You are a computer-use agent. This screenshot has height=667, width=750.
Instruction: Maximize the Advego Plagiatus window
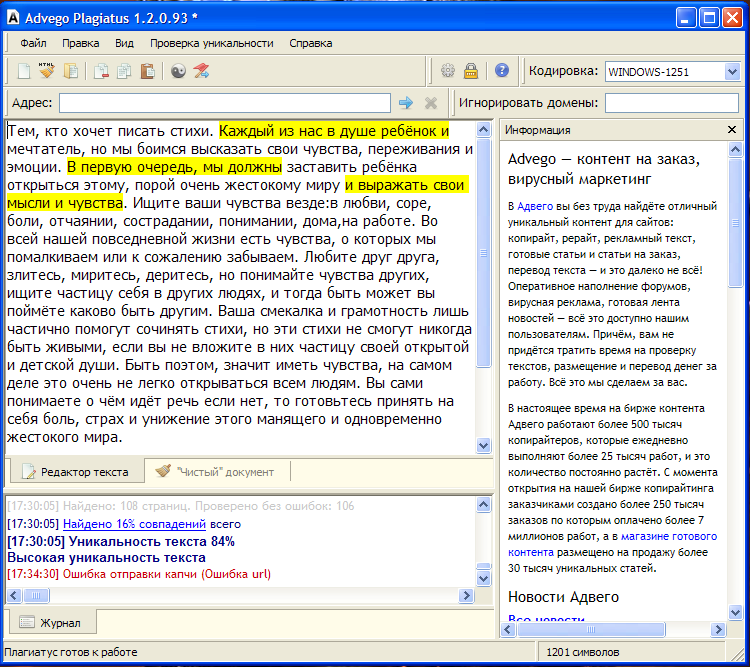point(709,18)
